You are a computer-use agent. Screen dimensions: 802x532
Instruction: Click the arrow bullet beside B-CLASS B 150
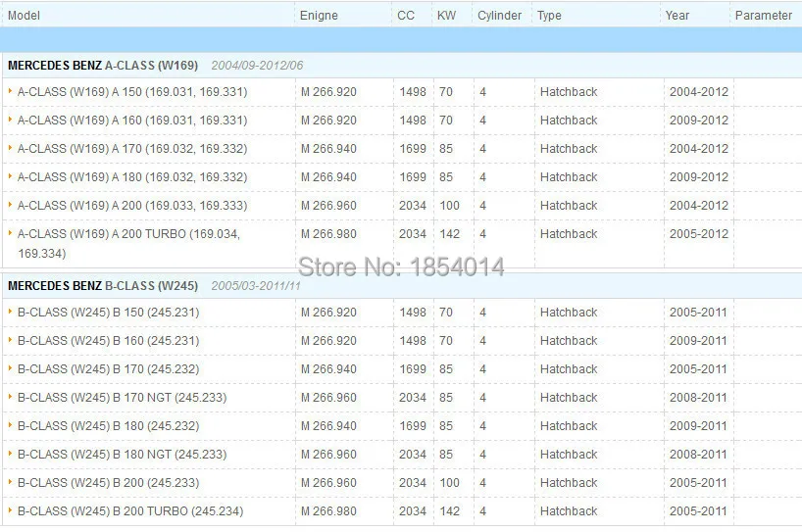(x=10, y=312)
